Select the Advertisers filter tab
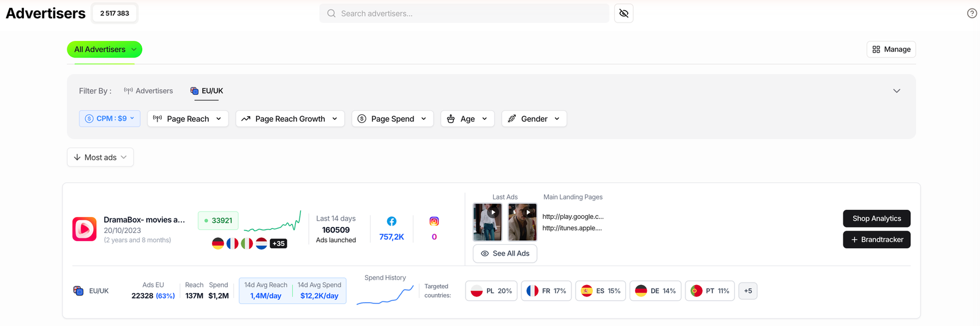Image resolution: width=980 pixels, height=326 pixels. coord(148,91)
